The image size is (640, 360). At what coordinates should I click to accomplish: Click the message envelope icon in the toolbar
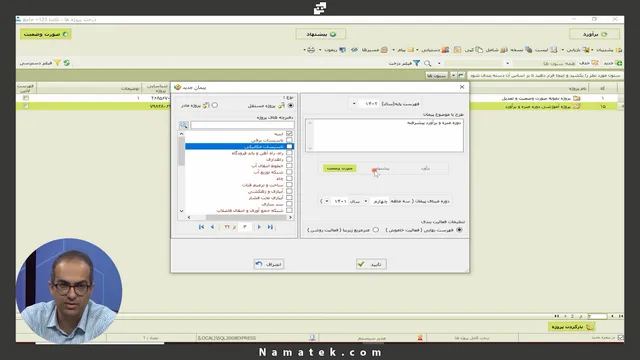tap(411, 50)
